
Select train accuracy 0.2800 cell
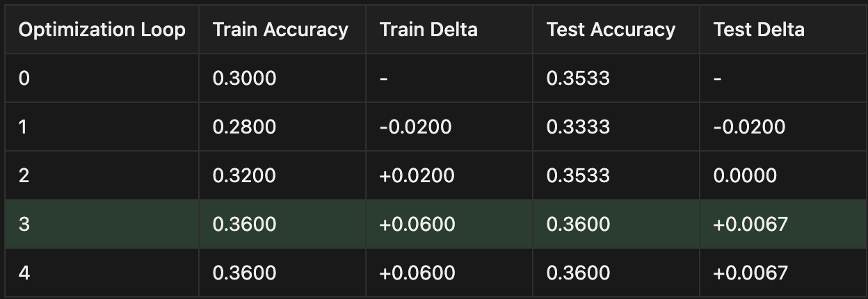click(244, 127)
